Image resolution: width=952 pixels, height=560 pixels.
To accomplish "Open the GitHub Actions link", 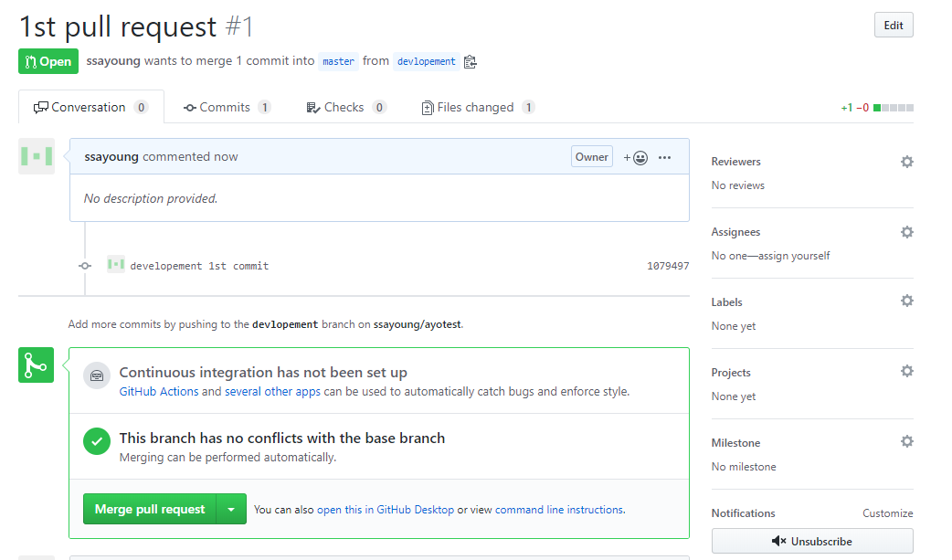I will [x=158, y=392].
